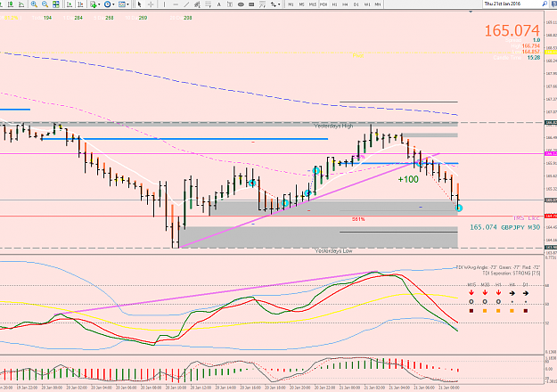Select the arrow cursor tool
557x392 pixels.
coord(139,4)
